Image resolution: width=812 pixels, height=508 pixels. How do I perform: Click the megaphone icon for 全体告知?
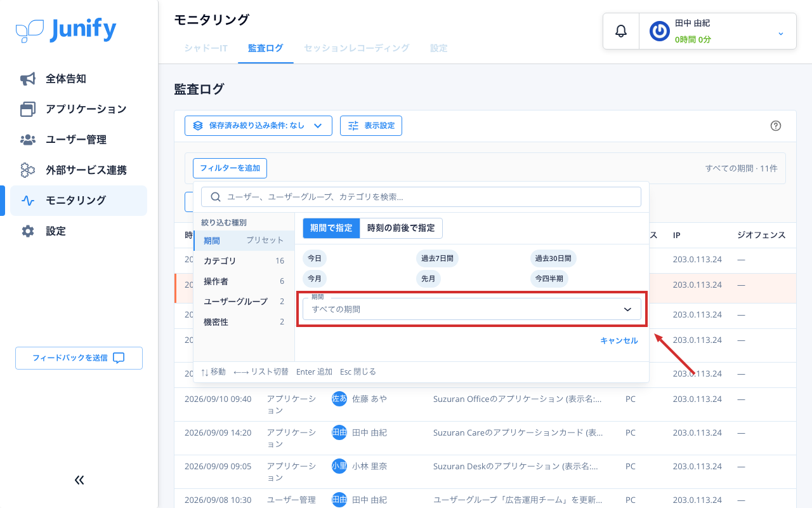click(28, 79)
